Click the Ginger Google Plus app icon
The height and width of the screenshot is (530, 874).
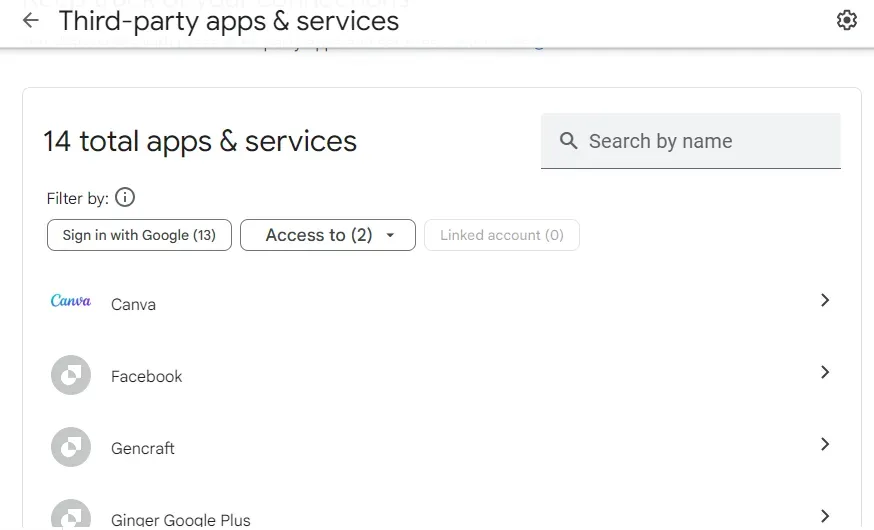[71, 513]
